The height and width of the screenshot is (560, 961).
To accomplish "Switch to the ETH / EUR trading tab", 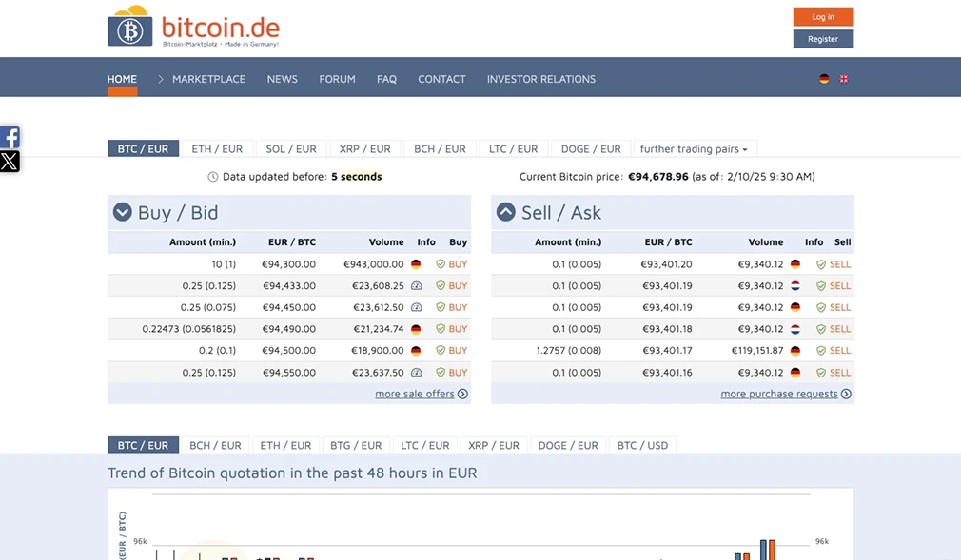I will [x=217, y=148].
